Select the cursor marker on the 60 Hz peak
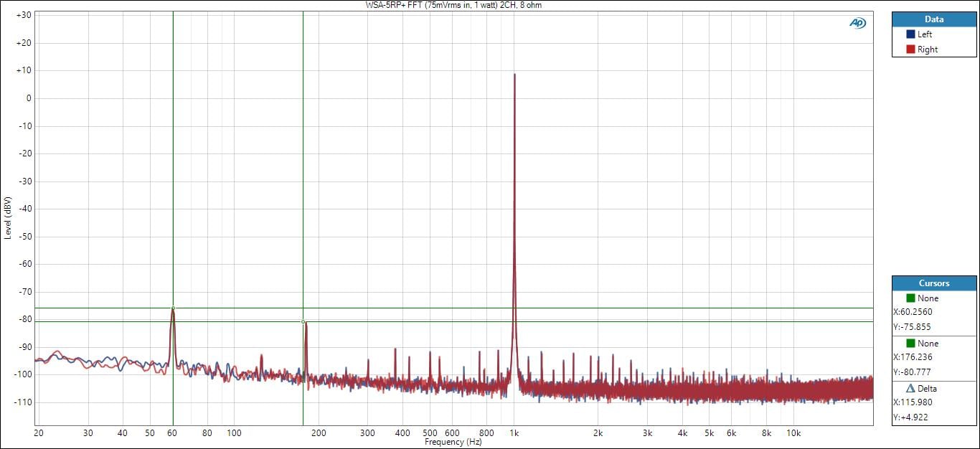The image size is (980, 449). point(173,308)
